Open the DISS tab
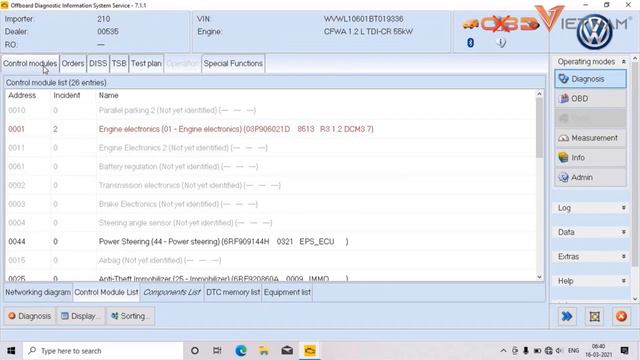 [98, 64]
